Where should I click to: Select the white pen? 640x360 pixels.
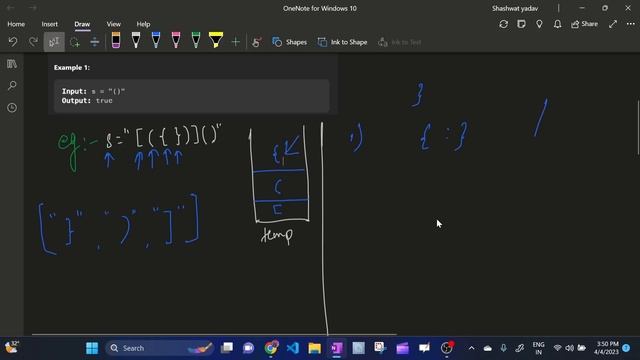coord(136,40)
